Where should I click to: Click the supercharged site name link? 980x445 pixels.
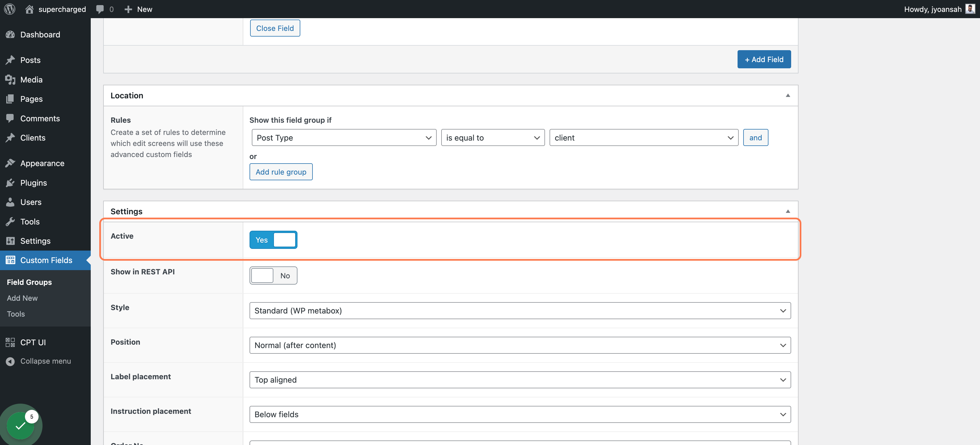[62, 9]
